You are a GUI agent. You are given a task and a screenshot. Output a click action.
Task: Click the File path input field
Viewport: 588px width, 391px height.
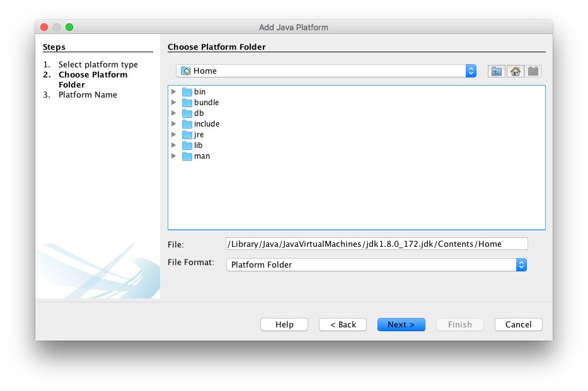tap(376, 244)
